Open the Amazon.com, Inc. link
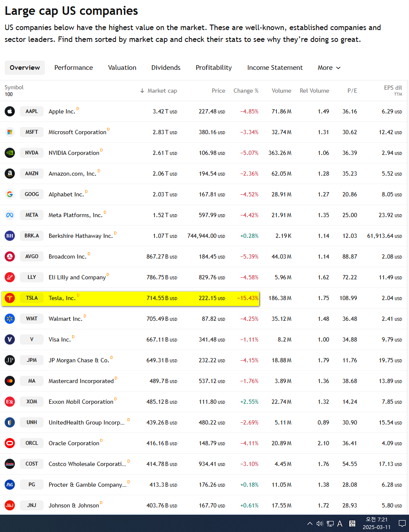Screen dimensions: 409x532 pos(72,174)
